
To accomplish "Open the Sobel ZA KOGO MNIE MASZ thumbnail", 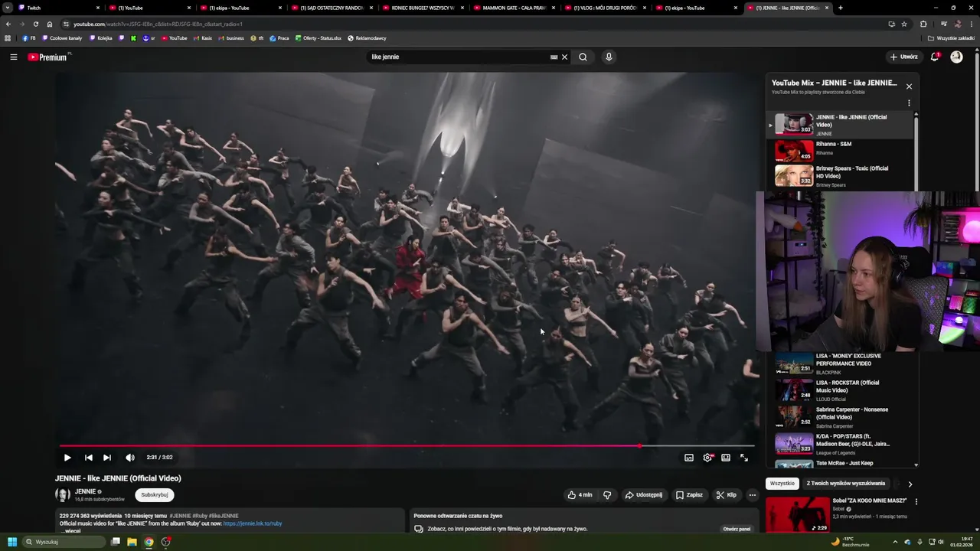I will (798, 515).
